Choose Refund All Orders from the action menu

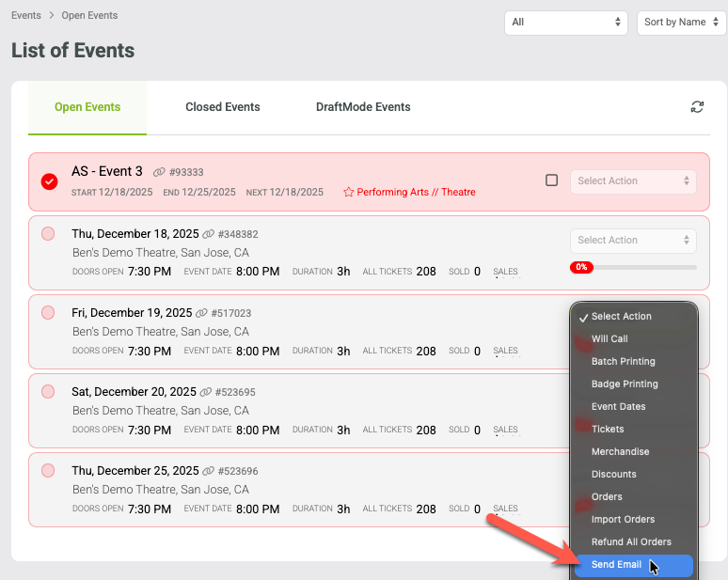coord(633,542)
